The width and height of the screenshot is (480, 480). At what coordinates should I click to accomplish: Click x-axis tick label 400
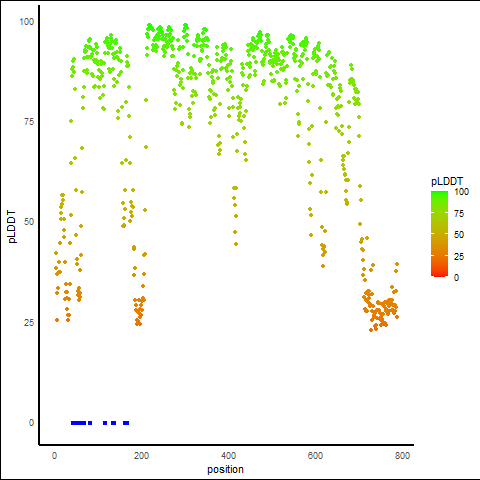point(228,456)
